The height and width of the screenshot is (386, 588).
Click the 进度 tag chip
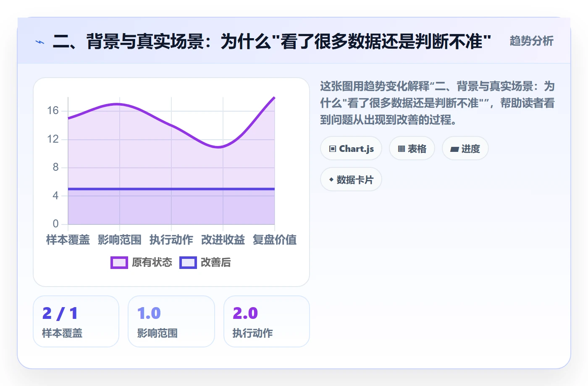(x=465, y=149)
